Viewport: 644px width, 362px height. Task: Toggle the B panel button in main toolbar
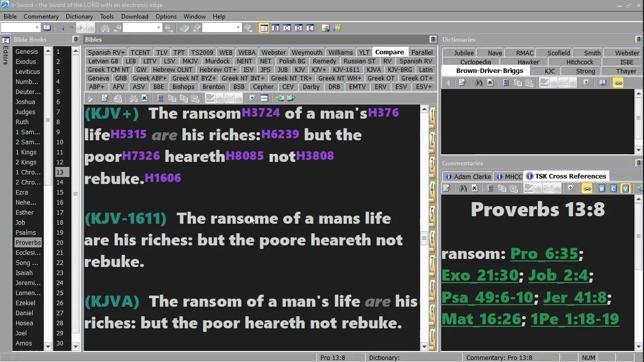tap(276, 28)
